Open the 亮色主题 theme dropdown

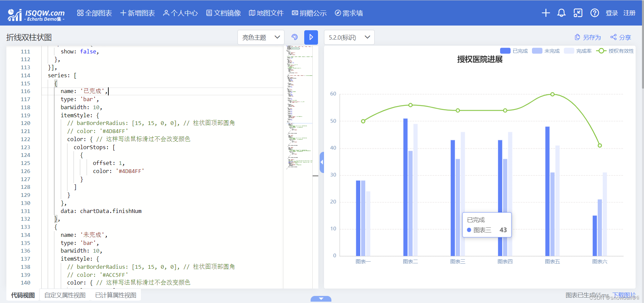[x=261, y=37]
